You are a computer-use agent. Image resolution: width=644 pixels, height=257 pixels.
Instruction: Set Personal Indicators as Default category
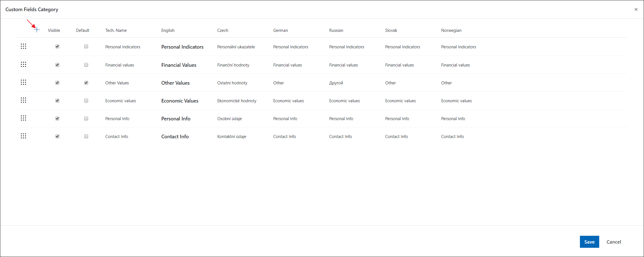coord(86,46)
